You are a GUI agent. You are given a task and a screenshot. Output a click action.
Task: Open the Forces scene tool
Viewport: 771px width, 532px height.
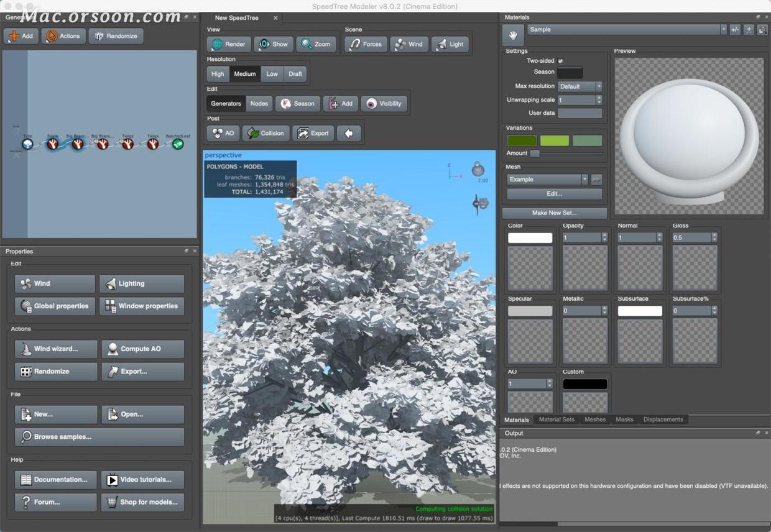366,44
